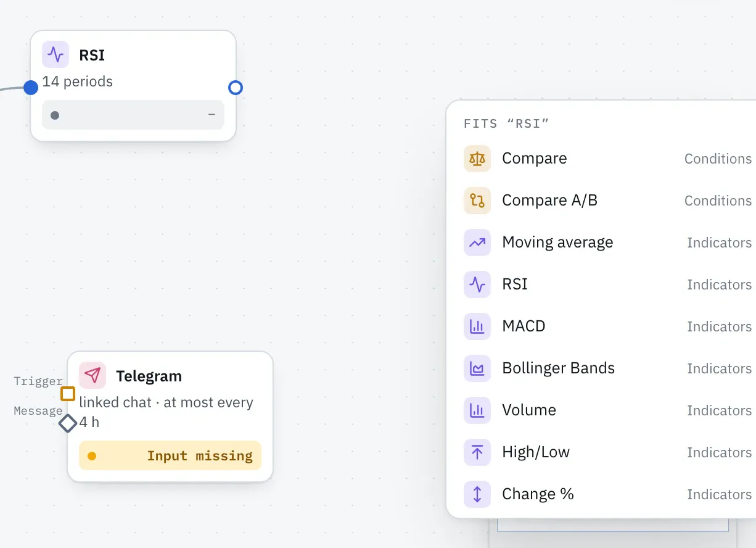
Task: Click the 14 periods RSI setting text
Action: pyautogui.click(x=78, y=81)
